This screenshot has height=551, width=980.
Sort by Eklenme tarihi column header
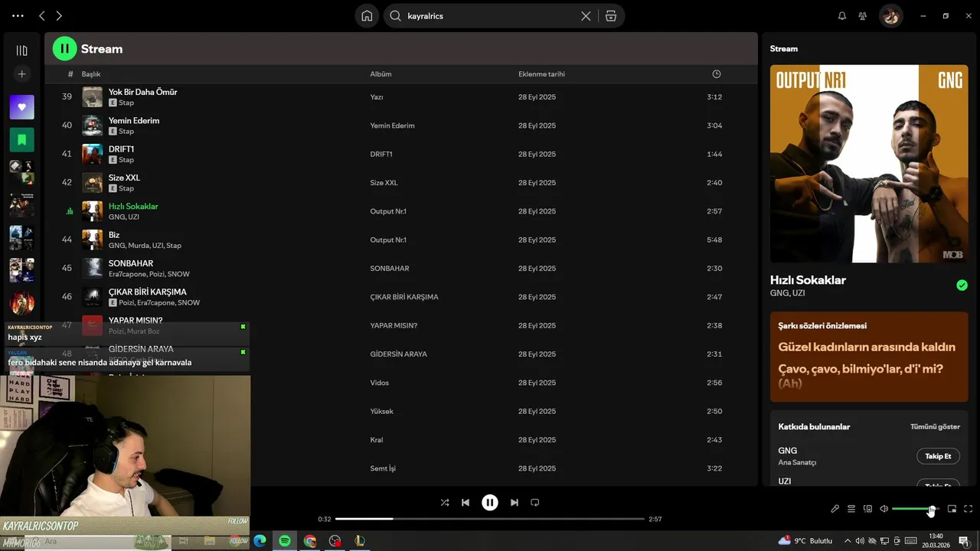click(541, 74)
